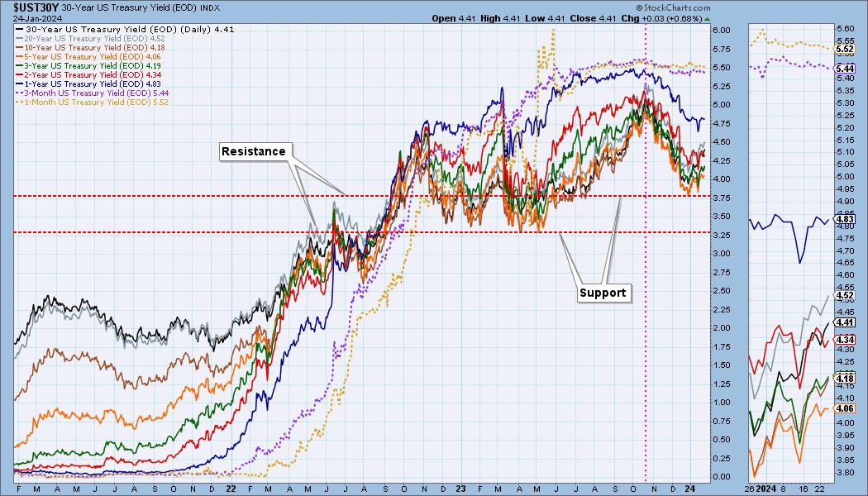Select '3-Month US Treasury Yield (EOD) 5.44' legend entry
The width and height of the screenshot is (868, 496).
coord(93,93)
